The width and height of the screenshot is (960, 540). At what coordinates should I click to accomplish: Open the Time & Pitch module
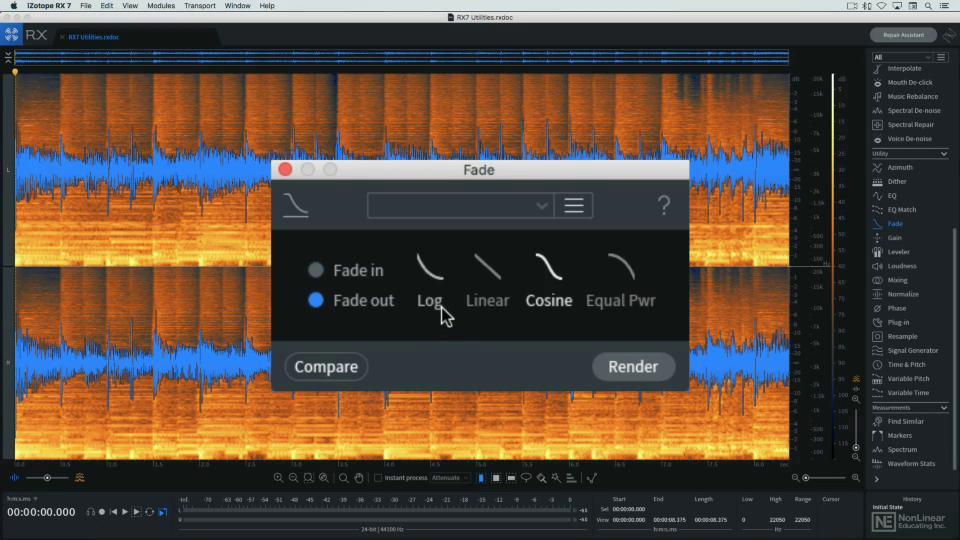pos(906,365)
